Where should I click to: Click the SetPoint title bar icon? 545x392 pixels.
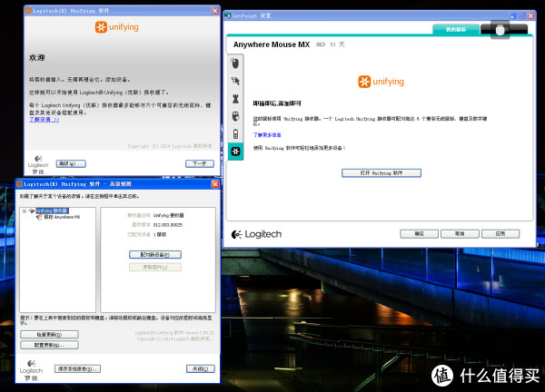pyautogui.click(x=228, y=15)
